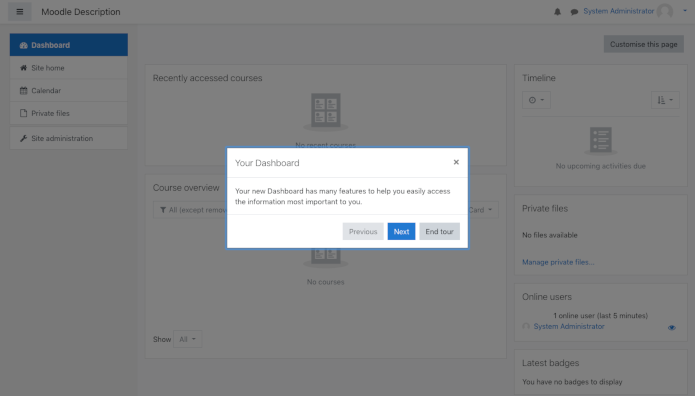Click the small avatar in Online users
Screen dimensions: 695x396
tap(526, 326)
